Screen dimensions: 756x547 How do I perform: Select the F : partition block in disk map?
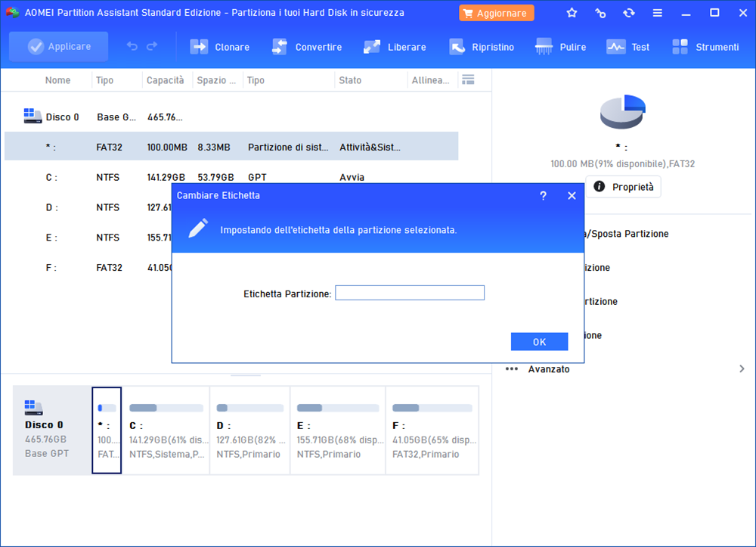[x=432, y=430]
